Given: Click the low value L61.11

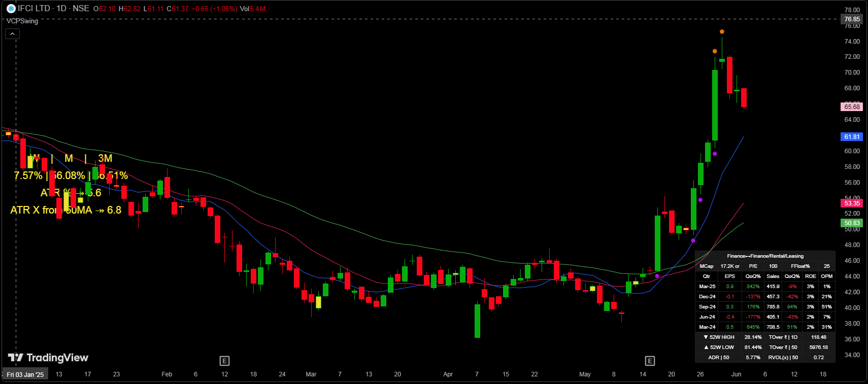Looking at the screenshot, I should coord(153,9).
